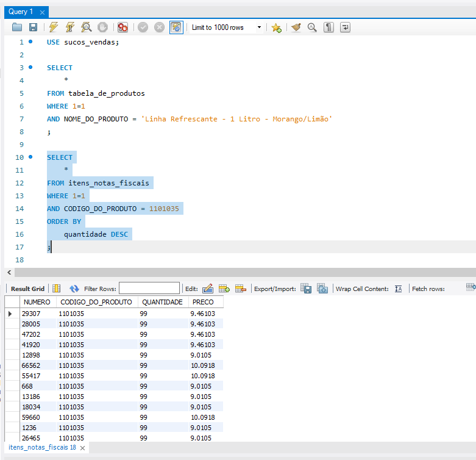Collapse the SELECT statement on line 10
Screen dimensions: 476x460
tap(30, 157)
